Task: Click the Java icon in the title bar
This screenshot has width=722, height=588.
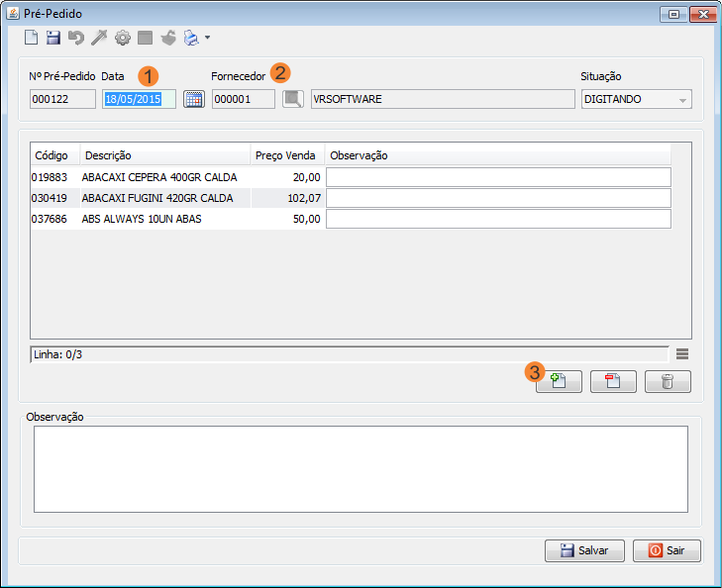Action: tap(13, 14)
